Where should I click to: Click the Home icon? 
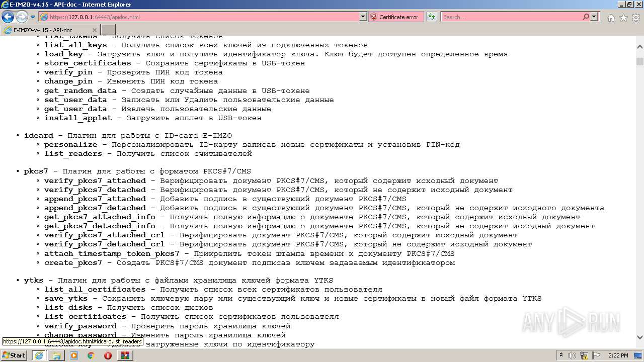611,18
